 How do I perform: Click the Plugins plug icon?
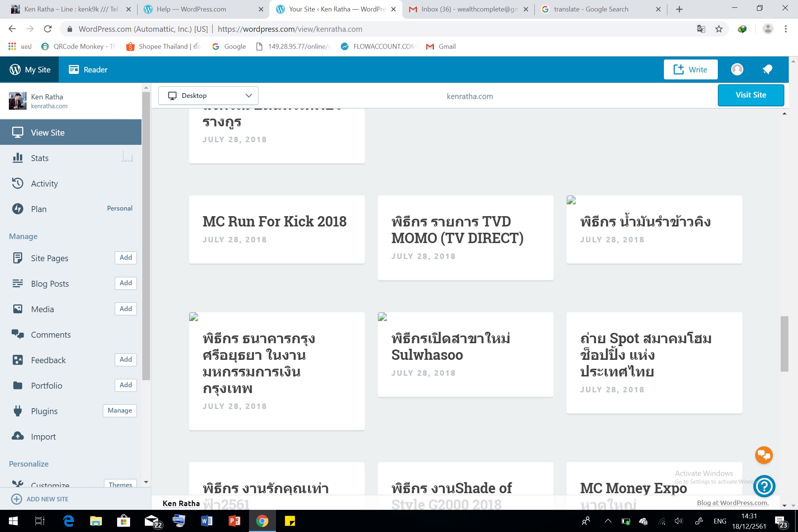(18, 411)
